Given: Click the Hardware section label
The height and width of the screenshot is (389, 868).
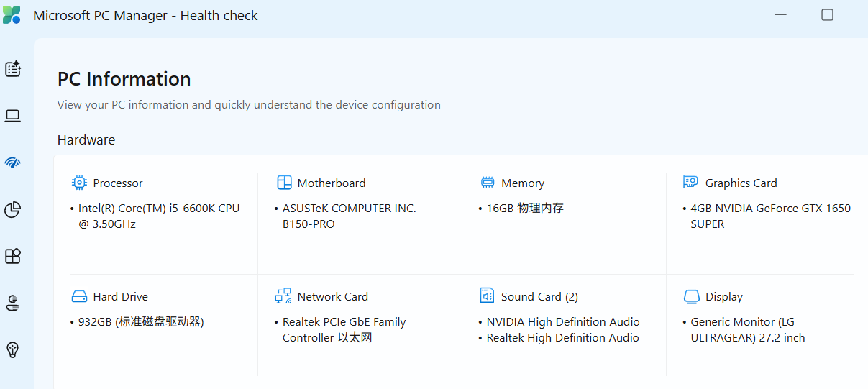Looking at the screenshot, I should [86, 139].
